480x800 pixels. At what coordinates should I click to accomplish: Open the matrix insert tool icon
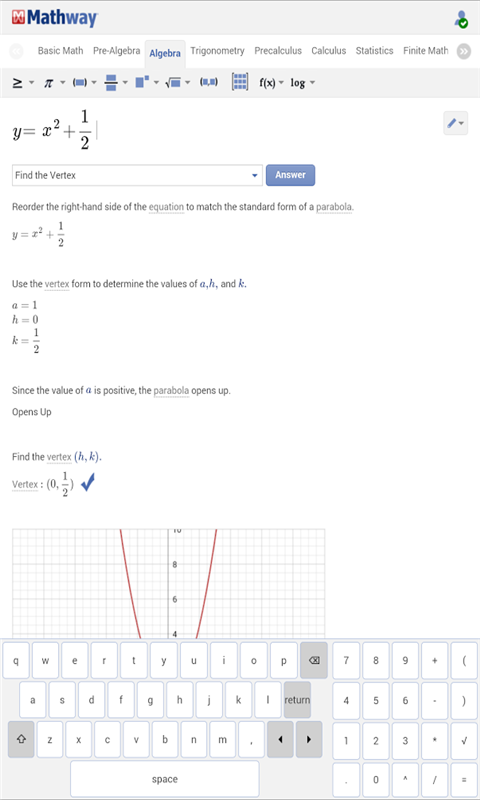coord(240,82)
